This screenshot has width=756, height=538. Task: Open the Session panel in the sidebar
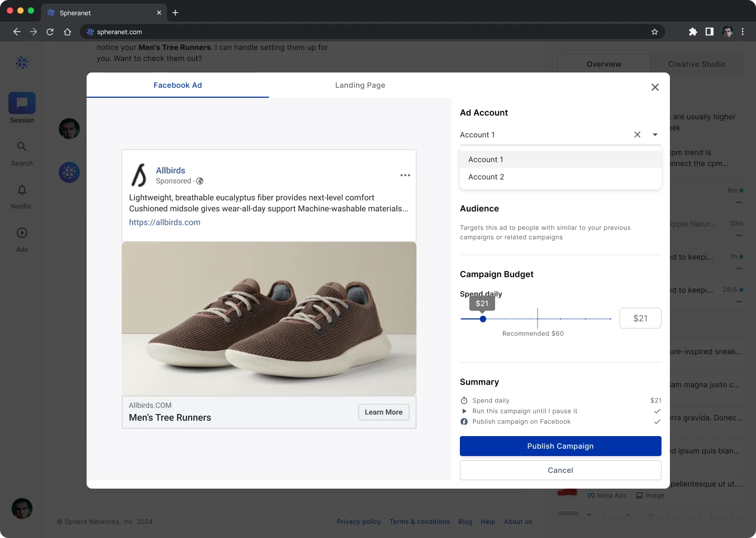click(22, 107)
